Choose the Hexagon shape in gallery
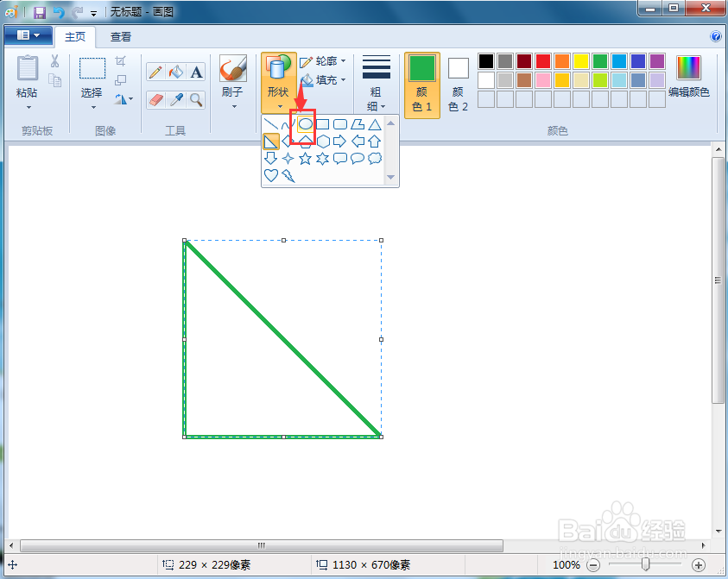This screenshot has height=579, width=728. 323,142
